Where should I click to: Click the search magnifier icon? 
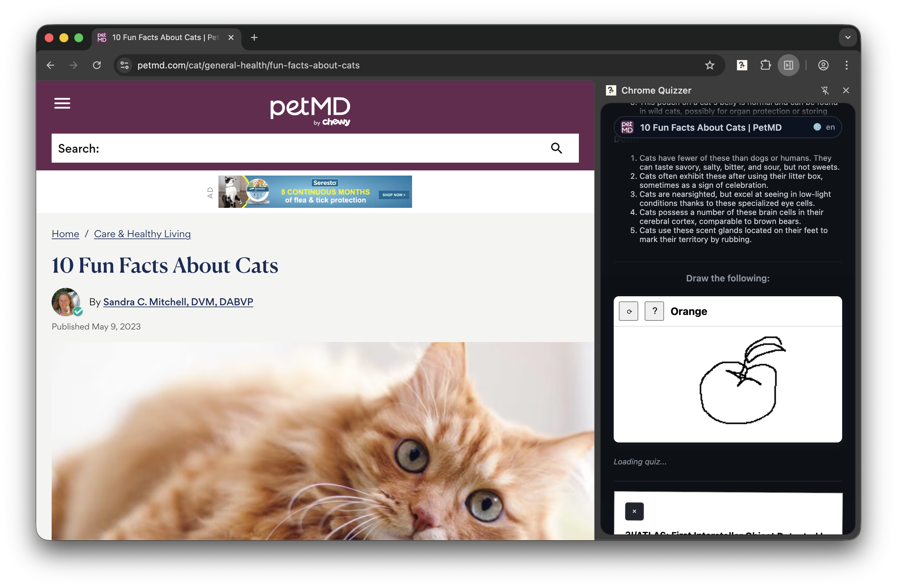[556, 148]
